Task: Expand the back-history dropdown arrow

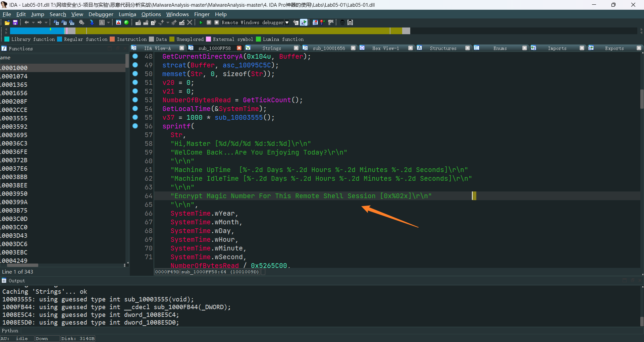Action: [x=33, y=22]
